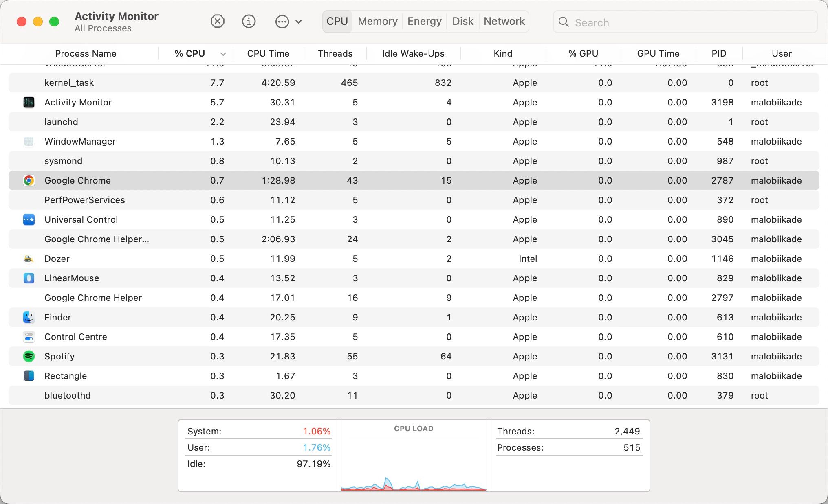This screenshot has width=828, height=504.
Task: Select the sysmond process name
Action: (x=63, y=161)
